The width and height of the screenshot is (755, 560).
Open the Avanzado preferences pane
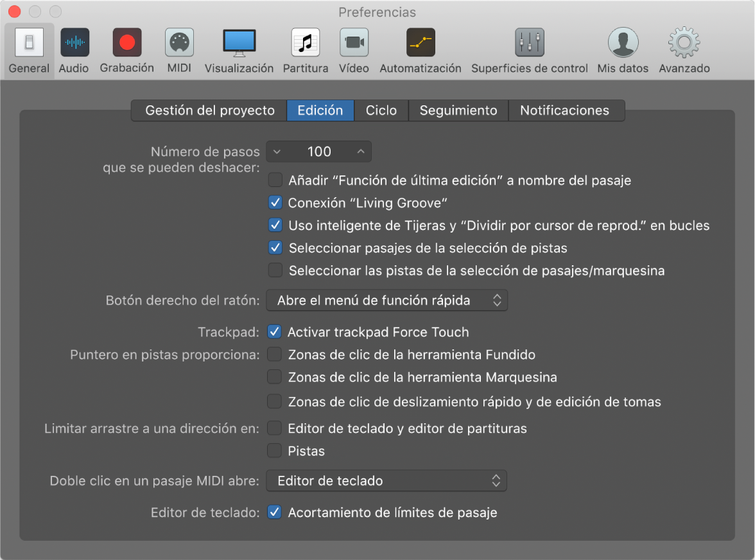tap(684, 51)
